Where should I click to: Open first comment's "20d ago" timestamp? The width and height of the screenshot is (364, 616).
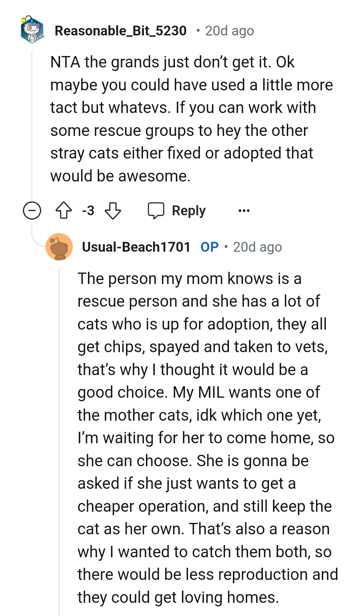[229, 31]
